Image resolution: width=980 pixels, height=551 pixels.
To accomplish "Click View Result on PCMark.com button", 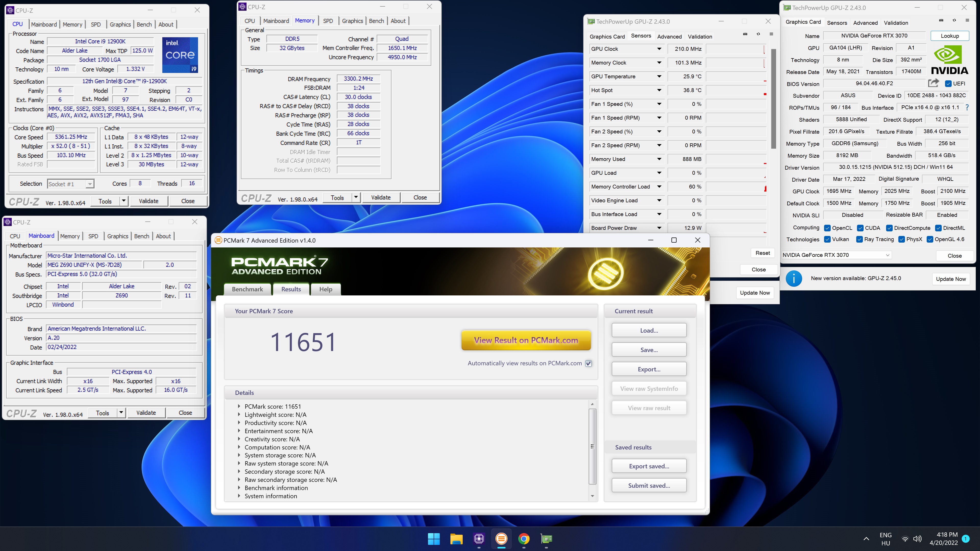I will click(526, 340).
